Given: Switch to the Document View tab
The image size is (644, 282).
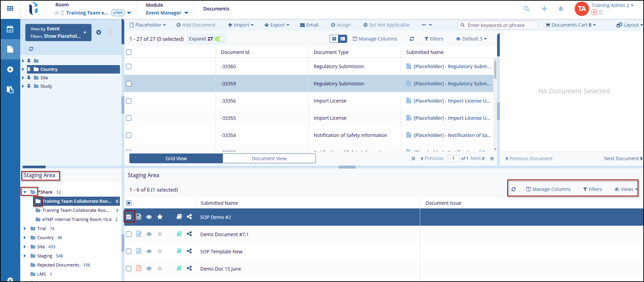Looking at the screenshot, I should tap(269, 159).
